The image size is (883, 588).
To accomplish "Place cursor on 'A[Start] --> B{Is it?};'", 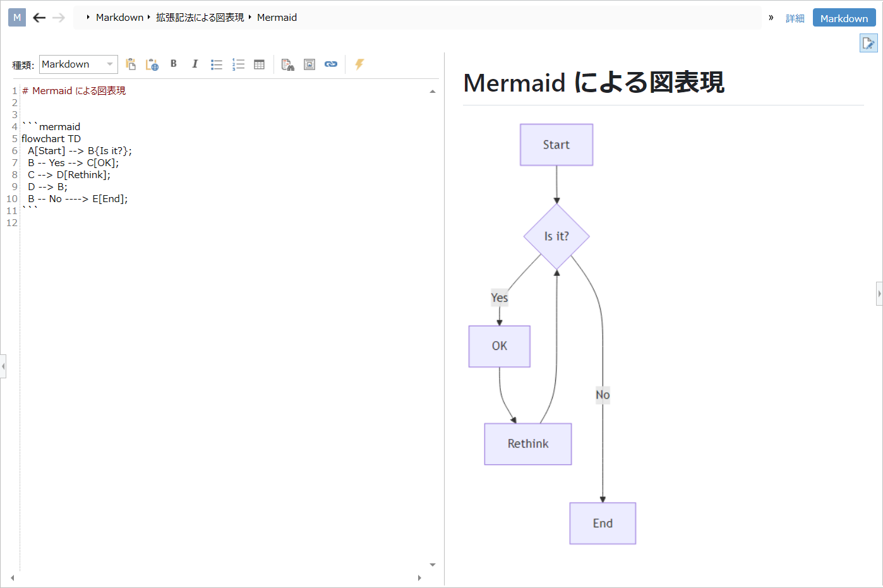I will coord(80,151).
